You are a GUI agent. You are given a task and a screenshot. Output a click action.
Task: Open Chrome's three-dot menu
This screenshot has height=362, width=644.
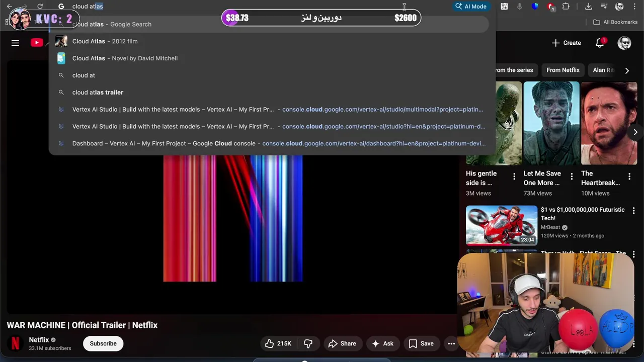pos(635,7)
